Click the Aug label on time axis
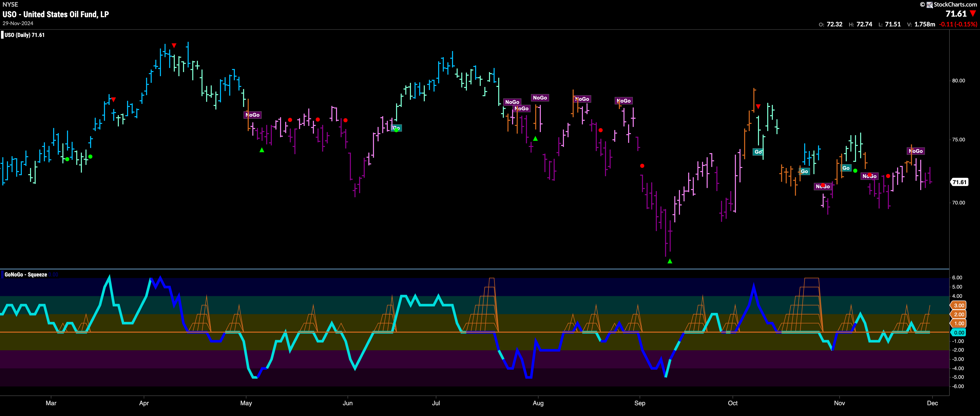The width and height of the screenshot is (980, 416). 538,403
